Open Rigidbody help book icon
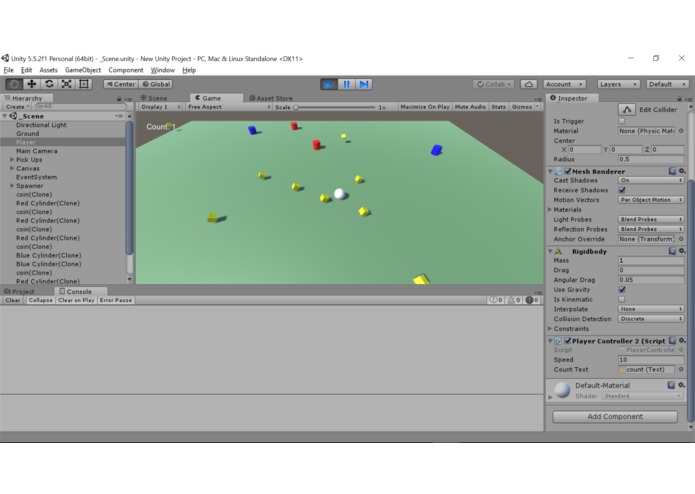695x494 pixels. [x=672, y=251]
